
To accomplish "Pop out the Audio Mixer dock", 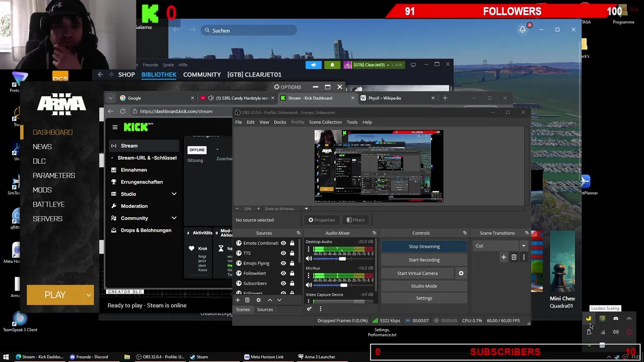I will point(374,233).
